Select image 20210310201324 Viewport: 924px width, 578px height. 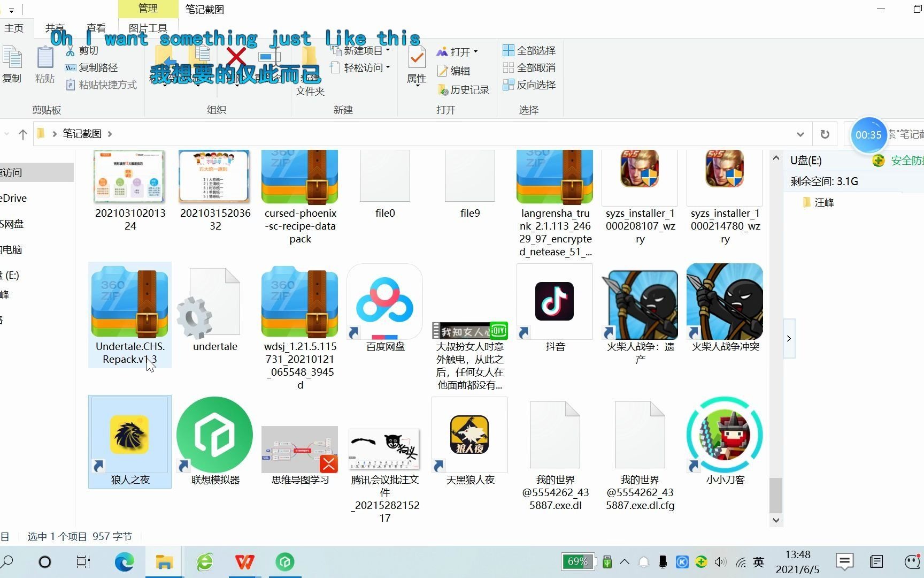coord(130,192)
